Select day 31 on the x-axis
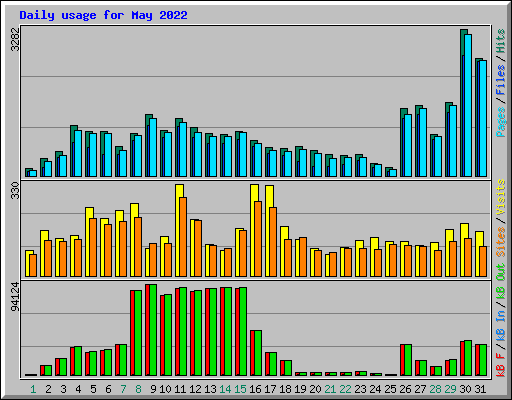The image size is (512, 400). (x=480, y=389)
